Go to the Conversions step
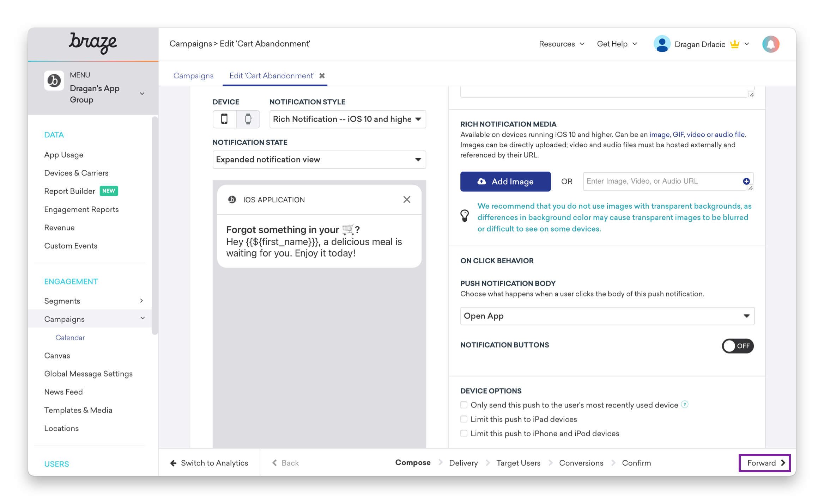Viewport: 824px width, 504px height. coord(581,463)
